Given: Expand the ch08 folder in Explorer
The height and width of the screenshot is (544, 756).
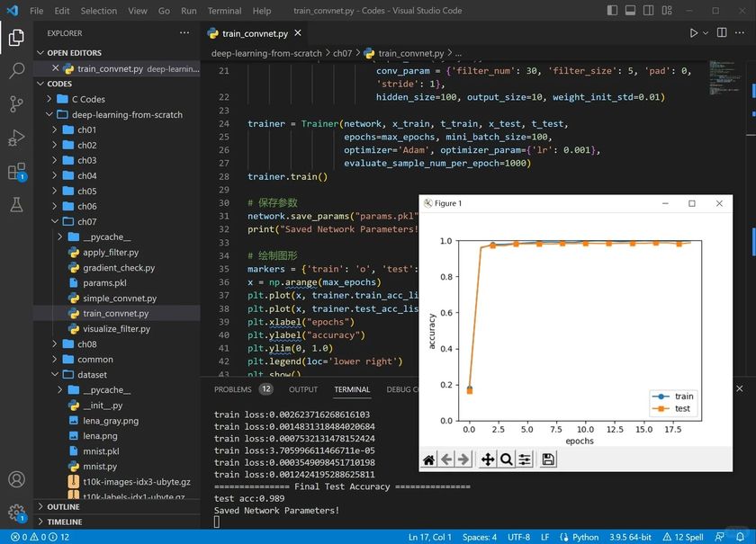Looking at the screenshot, I should pyautogui.click(x=86, y=344).
